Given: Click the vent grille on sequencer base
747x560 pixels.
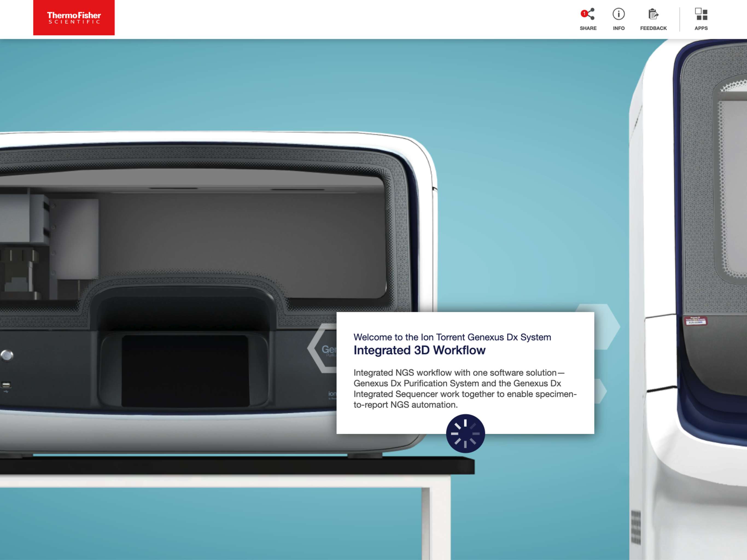Looking at the screenshot, I should pos(635,527).
